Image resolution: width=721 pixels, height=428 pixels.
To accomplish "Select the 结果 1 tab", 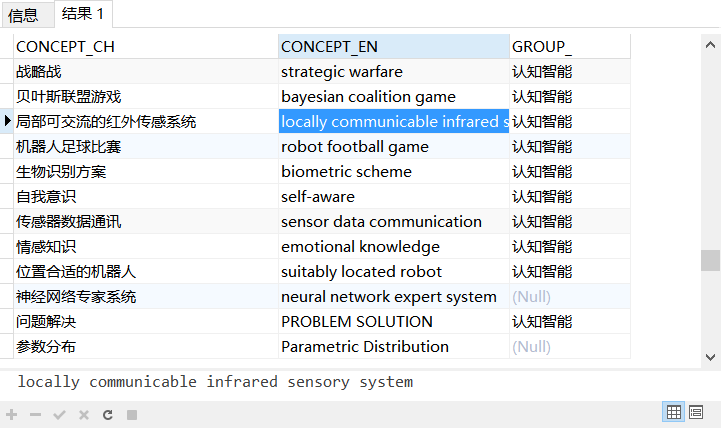I will (x=83, y=14).
